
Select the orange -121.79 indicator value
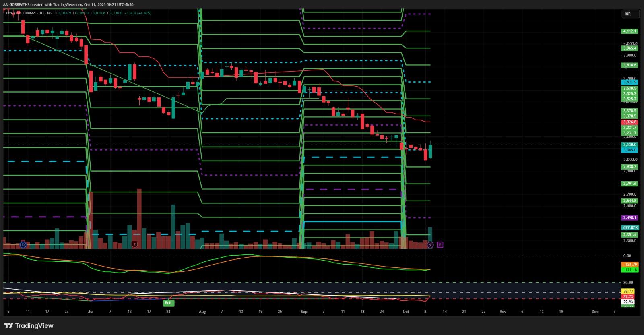tap(630, 265)
